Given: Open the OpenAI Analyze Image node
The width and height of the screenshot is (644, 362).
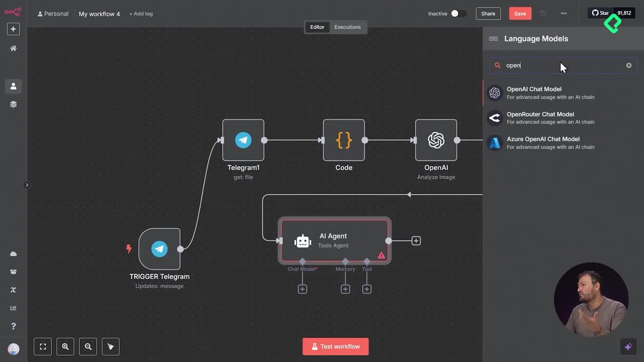Looking at the screenshot, I should [x=436, y=140].
